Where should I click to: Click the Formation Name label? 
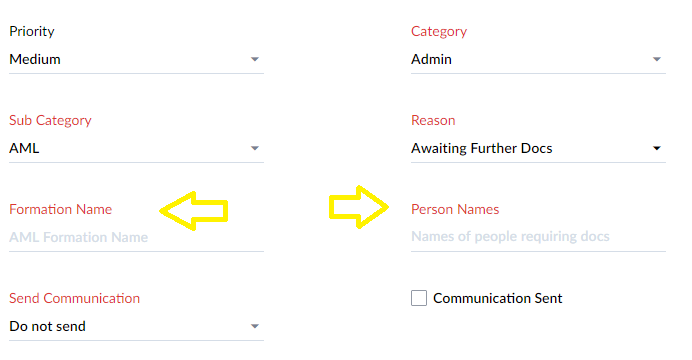[60, 209]
